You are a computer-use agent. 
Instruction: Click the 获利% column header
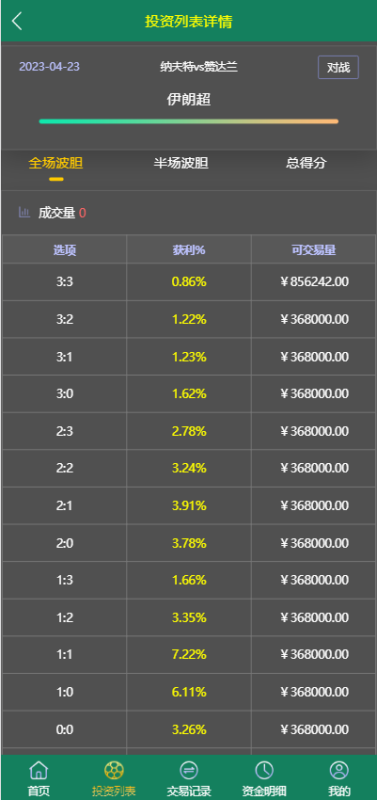tap(189, 250)
